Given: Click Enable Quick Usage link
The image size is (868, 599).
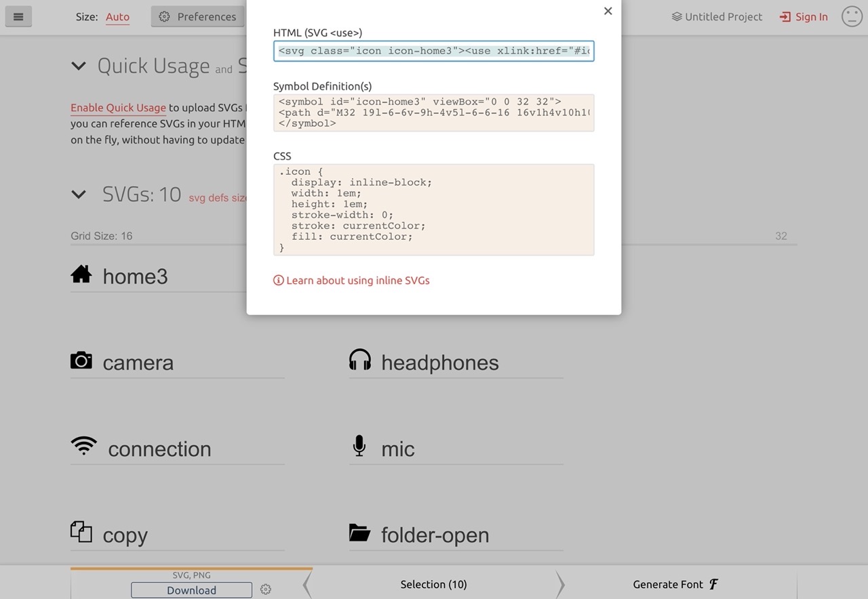Looking at the screenshot, I should point(118,108).
